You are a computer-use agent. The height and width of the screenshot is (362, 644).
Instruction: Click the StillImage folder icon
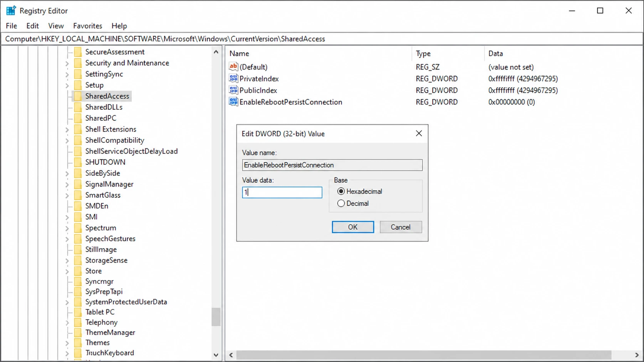[x=78, y=249]
